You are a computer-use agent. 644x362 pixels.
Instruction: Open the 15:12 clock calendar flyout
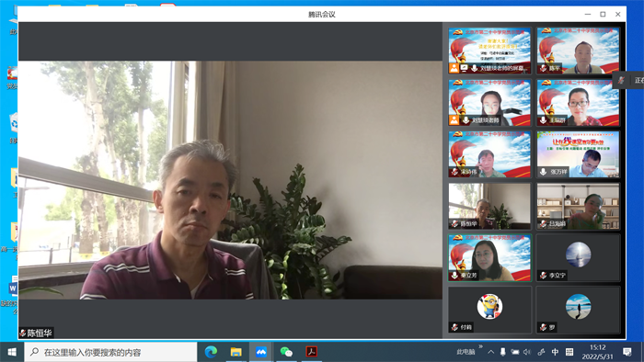(598, 352)
